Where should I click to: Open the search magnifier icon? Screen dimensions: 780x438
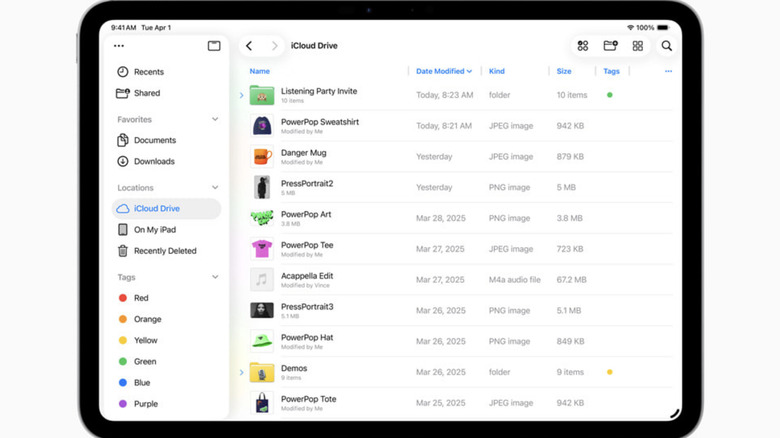(666, 46)
